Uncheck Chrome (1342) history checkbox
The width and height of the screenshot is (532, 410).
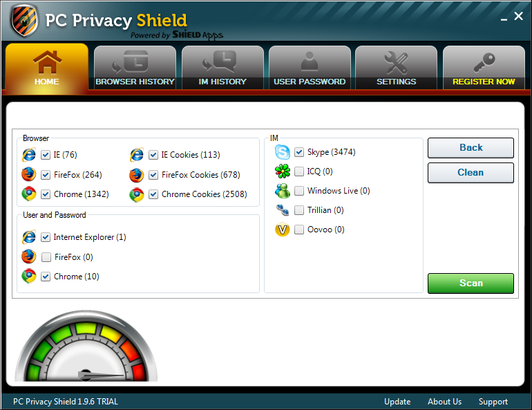point(46,194)
